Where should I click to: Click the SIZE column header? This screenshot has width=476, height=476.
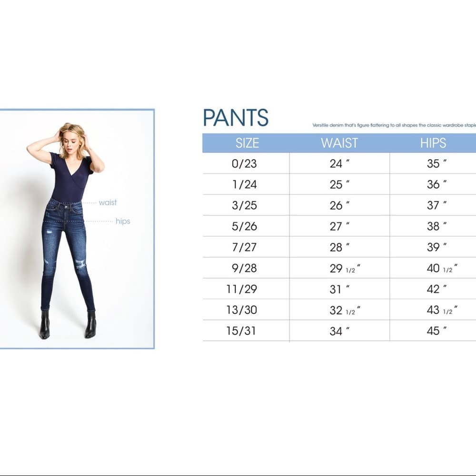pyautogui.click(x=248, y=143)
